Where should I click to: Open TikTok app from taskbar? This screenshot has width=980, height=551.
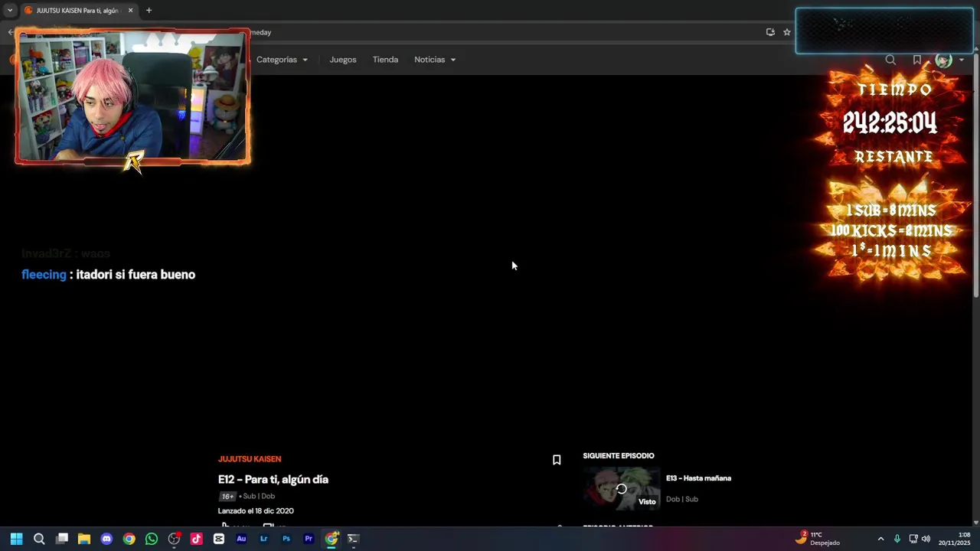click(196, 539)
